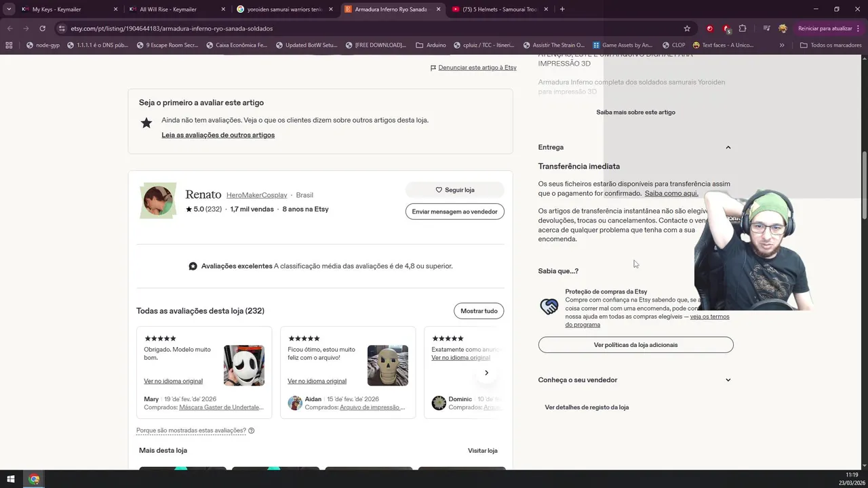Open Renato's seller profile photo
This screenshot has width=868, height=488.
pos(158,201)
